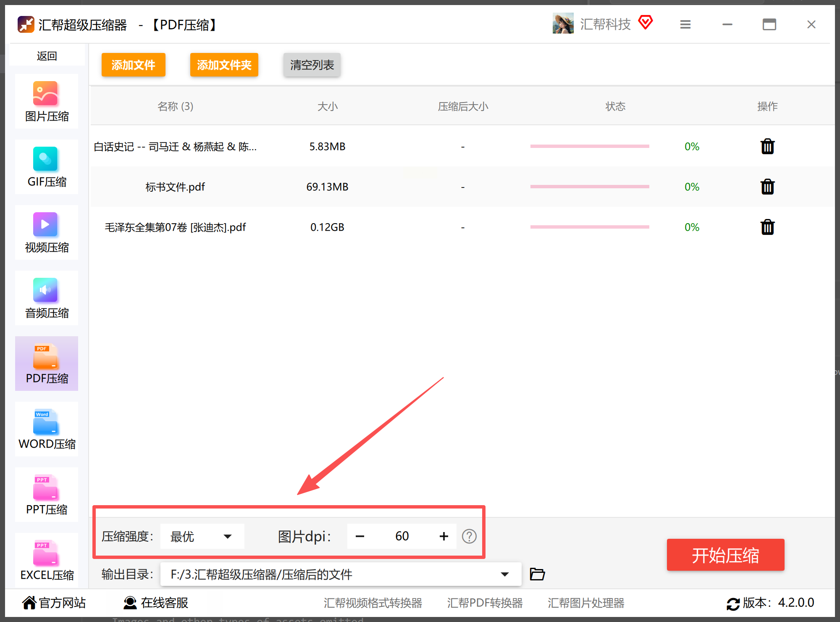Screen dimensions: 840x622
Task: Open the hamburger menu in the title bar
Action: (685, 24)
